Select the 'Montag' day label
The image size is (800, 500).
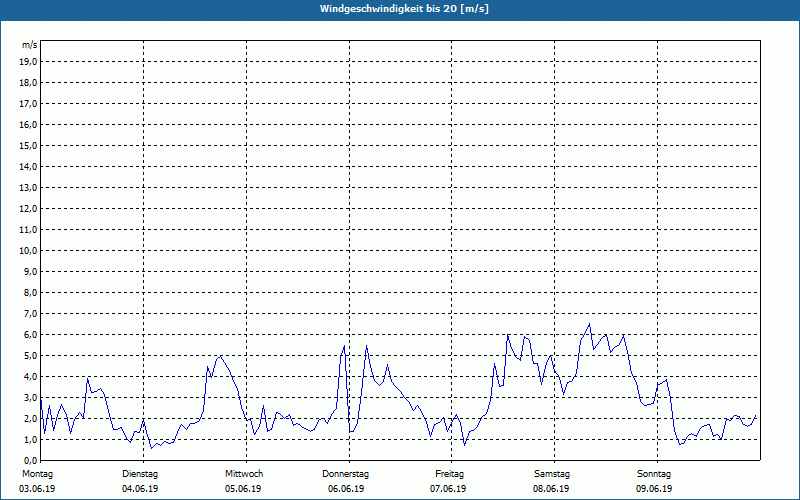pyautogui.click(x=37, y=474)
